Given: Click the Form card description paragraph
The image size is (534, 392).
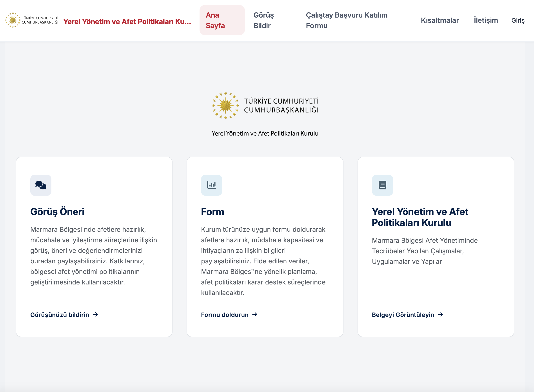Looking at the screenshot, I should pos(263,261).
